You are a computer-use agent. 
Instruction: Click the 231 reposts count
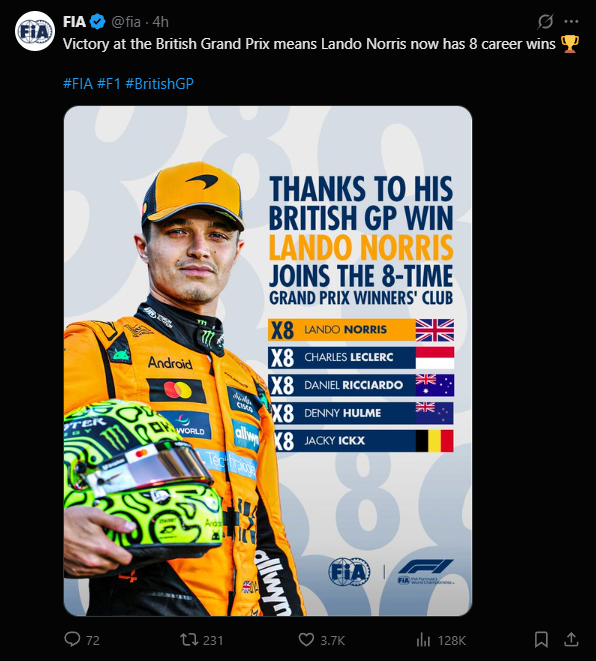[213, 640]
